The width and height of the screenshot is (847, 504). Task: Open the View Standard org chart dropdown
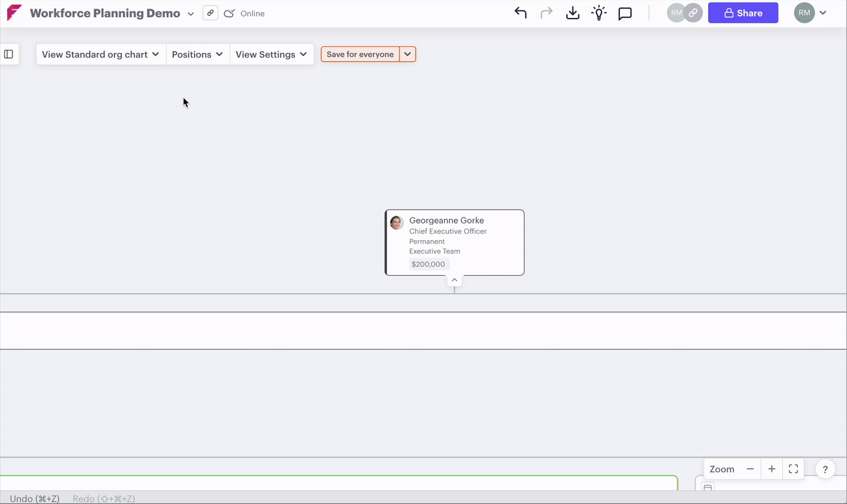click(100, 54)
